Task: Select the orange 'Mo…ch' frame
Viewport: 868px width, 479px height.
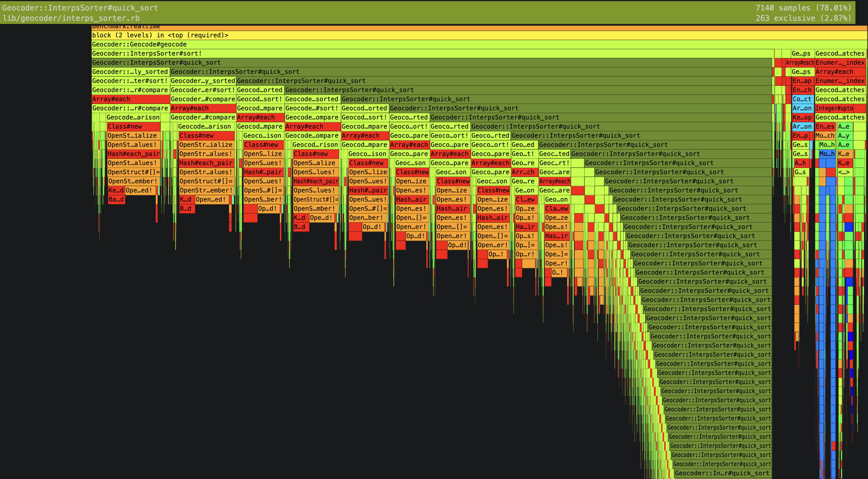Action: pyautogui.click(x=825, y=135)
